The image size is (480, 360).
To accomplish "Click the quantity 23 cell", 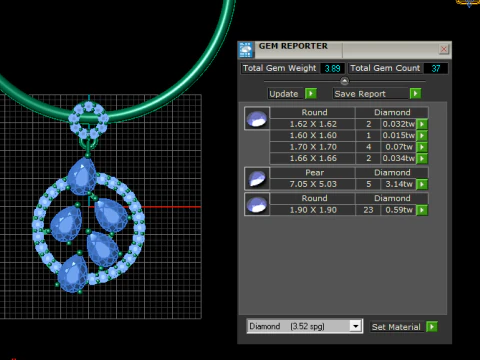I will pos(368,210).
